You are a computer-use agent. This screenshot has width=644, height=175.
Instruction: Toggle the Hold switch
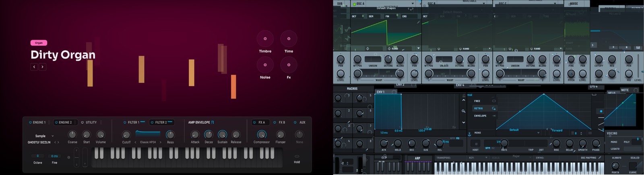point(297,156)
